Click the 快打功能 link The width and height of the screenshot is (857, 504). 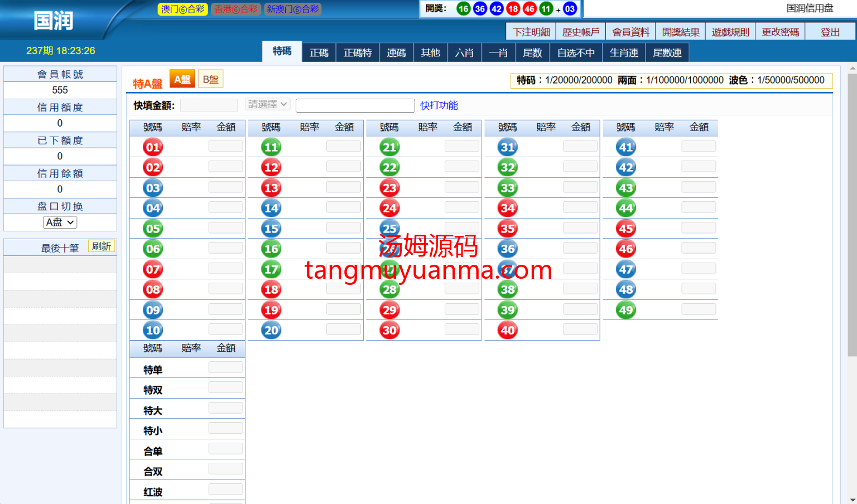click(x=439, y=105)
